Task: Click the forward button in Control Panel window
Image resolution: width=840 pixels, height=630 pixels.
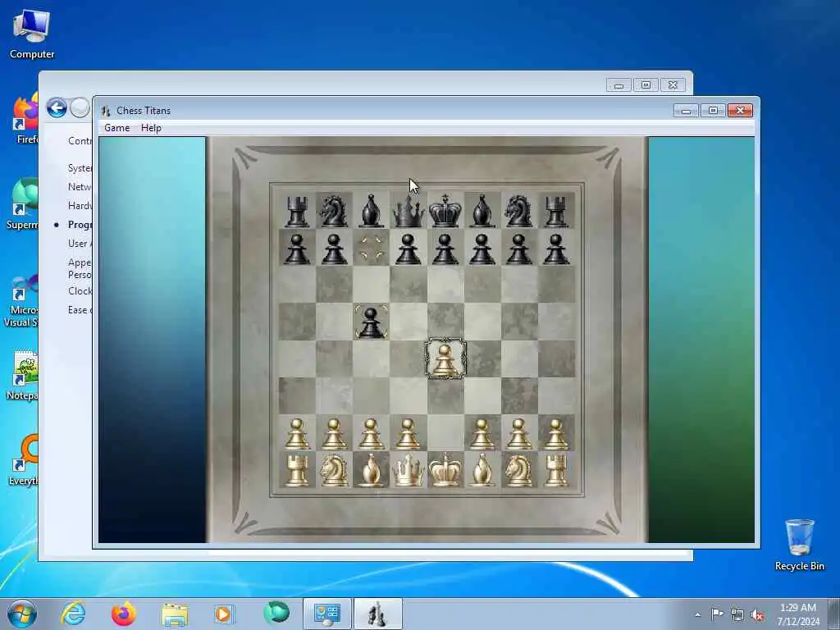Action: (80, 108)
